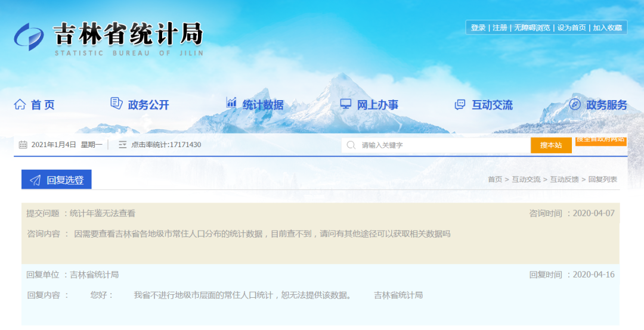Click the reply content text 我省不进行地级市层面
Viewport: 644px width, 330px height.
click(x=243, y=295)
